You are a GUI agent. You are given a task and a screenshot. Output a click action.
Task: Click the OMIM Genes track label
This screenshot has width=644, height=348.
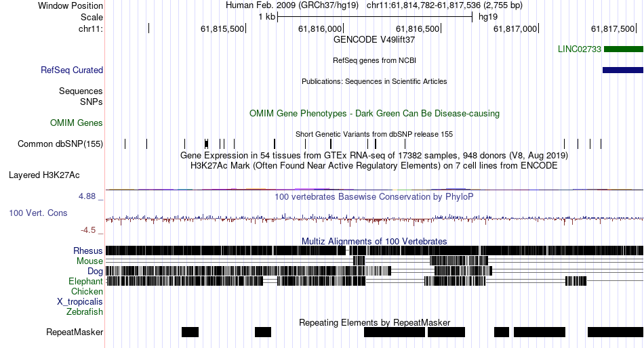[x=77, y=123]
